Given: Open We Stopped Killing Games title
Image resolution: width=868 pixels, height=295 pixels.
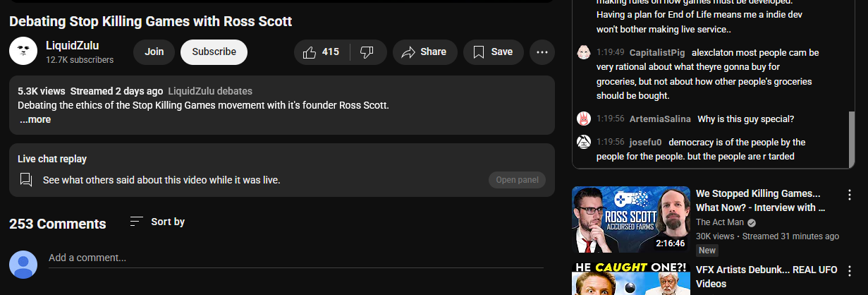Looking at the screenshot, I should 760,200.
